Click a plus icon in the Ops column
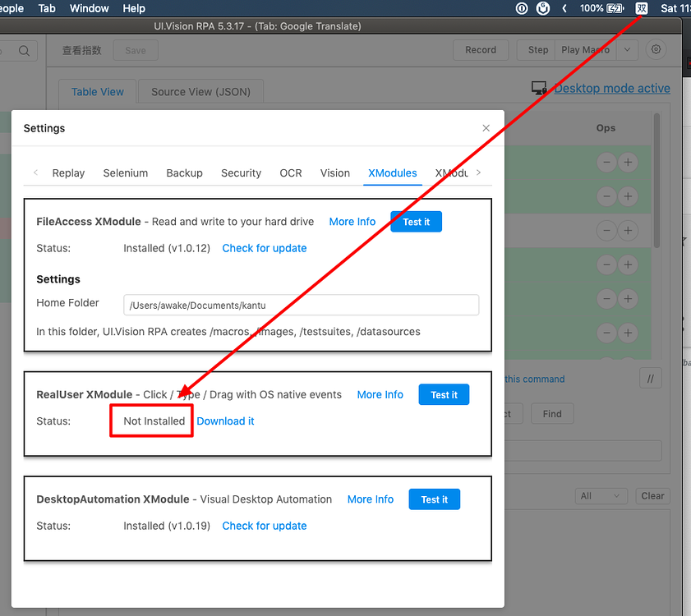The height and width of the screenshot is (616, 691). point(628,162)
